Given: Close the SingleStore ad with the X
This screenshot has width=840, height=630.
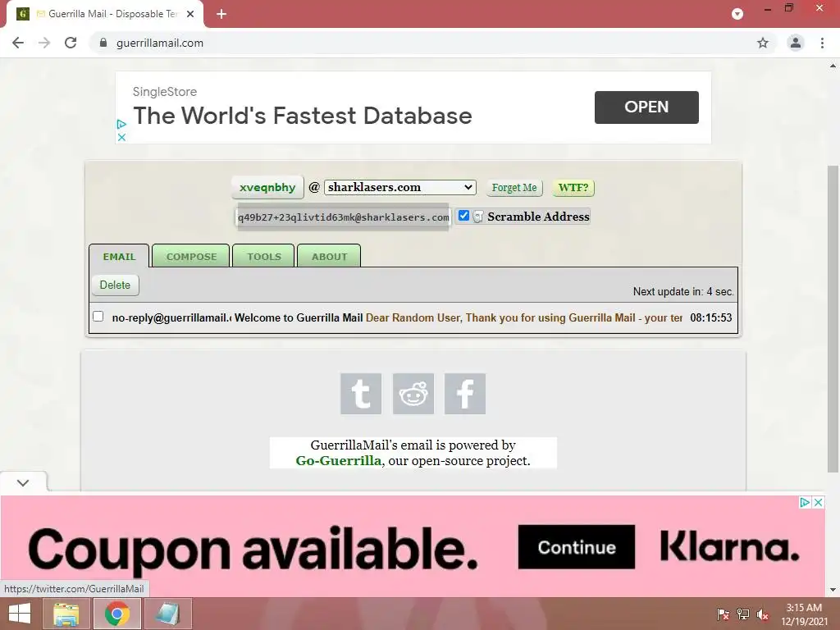Looking at the screenshot, I should [121, 137].
